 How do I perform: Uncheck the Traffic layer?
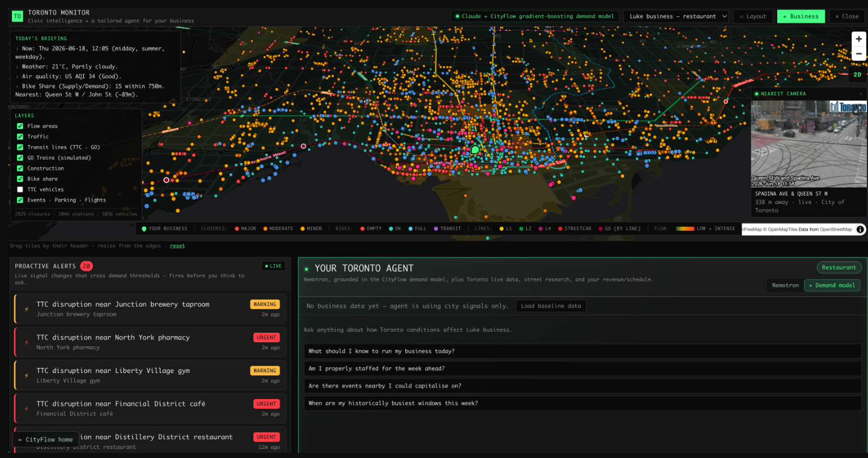(x=20, y=137)
